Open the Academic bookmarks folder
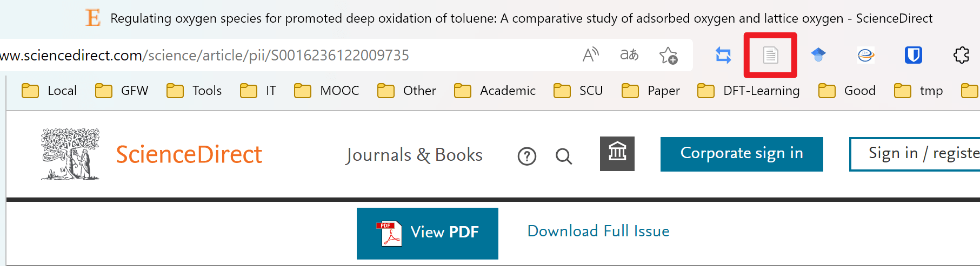 [x=495, y=91]
